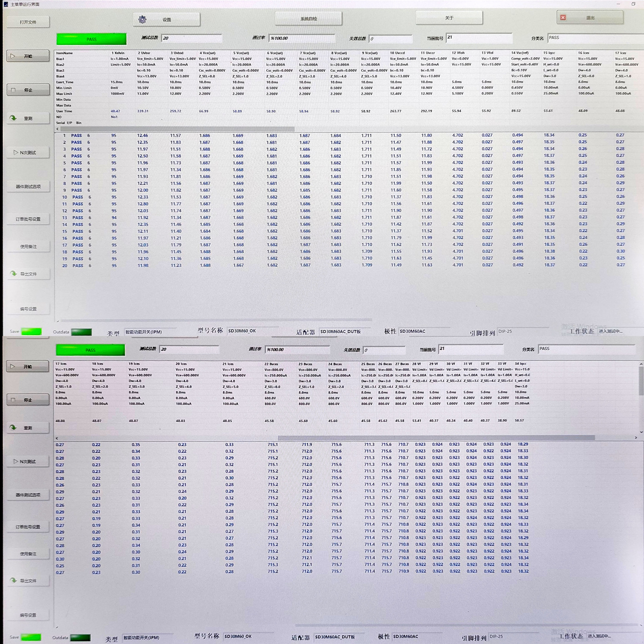Click the 导出文件 export icon in the lower panel
Viewport: 644px width, 644px height.
13,580
